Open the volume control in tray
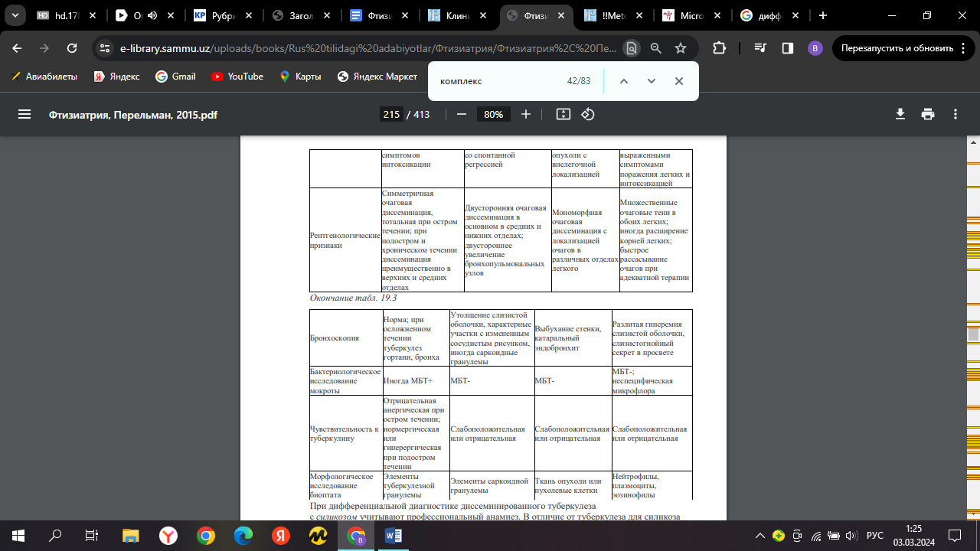The height and width of the screenshot is (551, 980). (852, 536)
